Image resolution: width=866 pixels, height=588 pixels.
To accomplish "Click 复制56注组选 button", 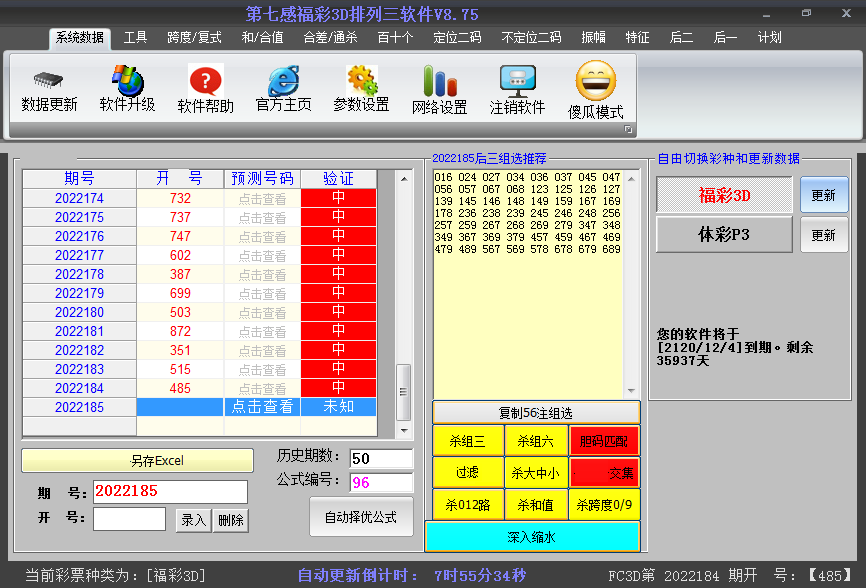I will (536, 412).
